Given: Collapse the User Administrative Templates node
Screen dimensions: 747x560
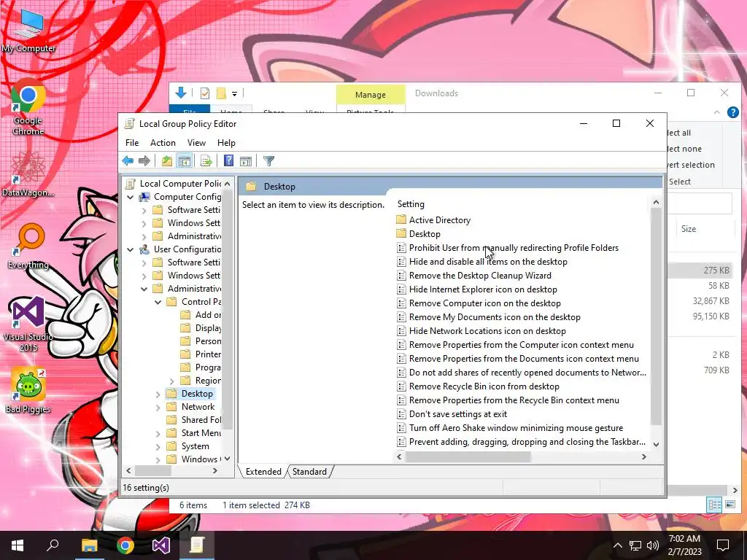Looking at the screenshot, I should (144, 289).
